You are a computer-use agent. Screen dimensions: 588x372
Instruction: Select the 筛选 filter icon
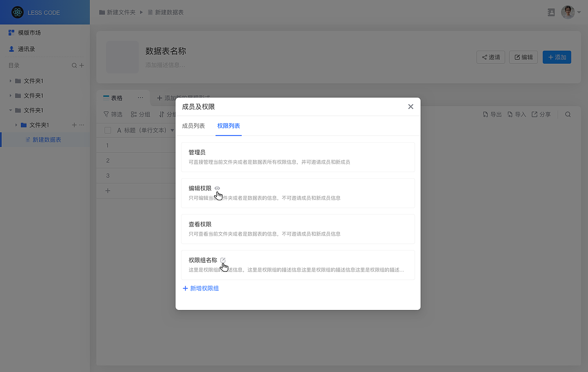coord(107,114)
